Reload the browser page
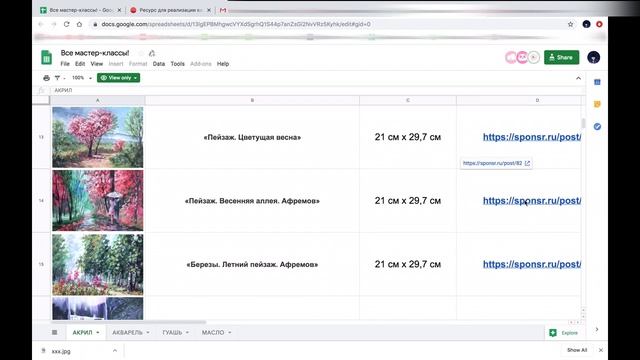The image size is (640, 360). point(67,24)
